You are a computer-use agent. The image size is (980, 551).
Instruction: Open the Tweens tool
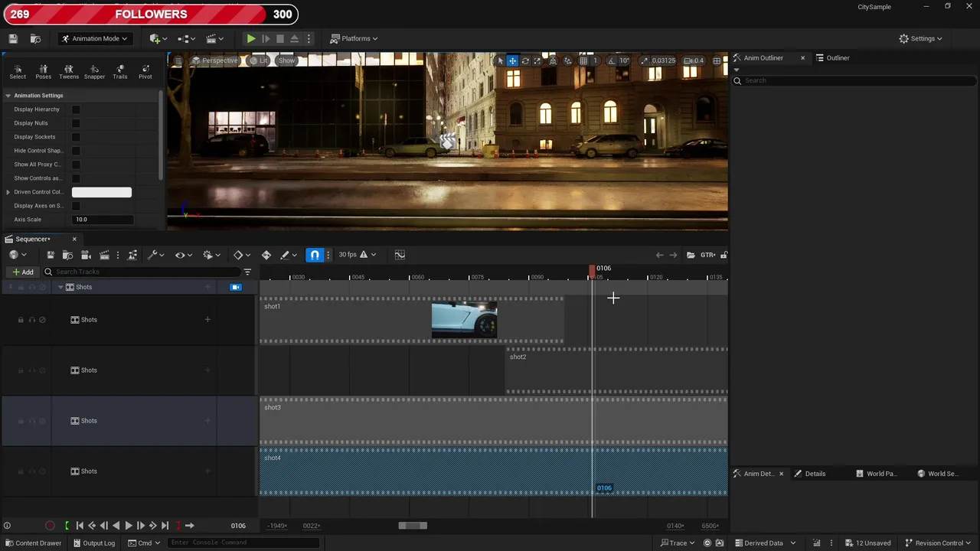(69, 71)
